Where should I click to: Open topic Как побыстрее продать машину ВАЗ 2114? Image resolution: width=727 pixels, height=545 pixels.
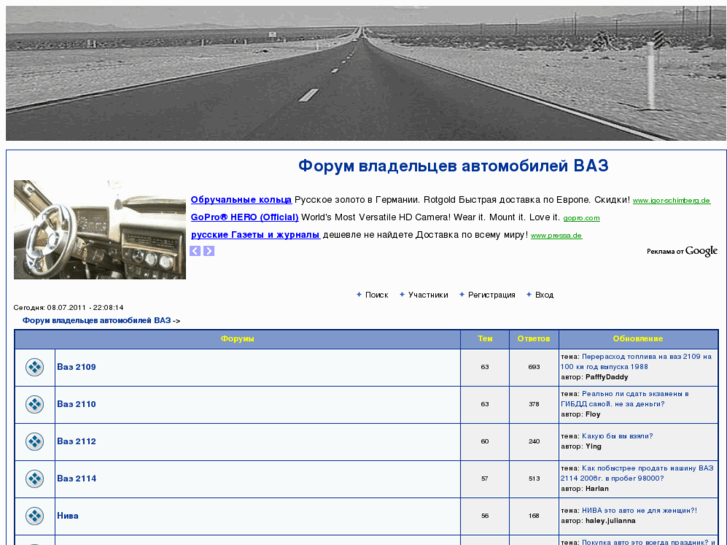click(637, 473)
